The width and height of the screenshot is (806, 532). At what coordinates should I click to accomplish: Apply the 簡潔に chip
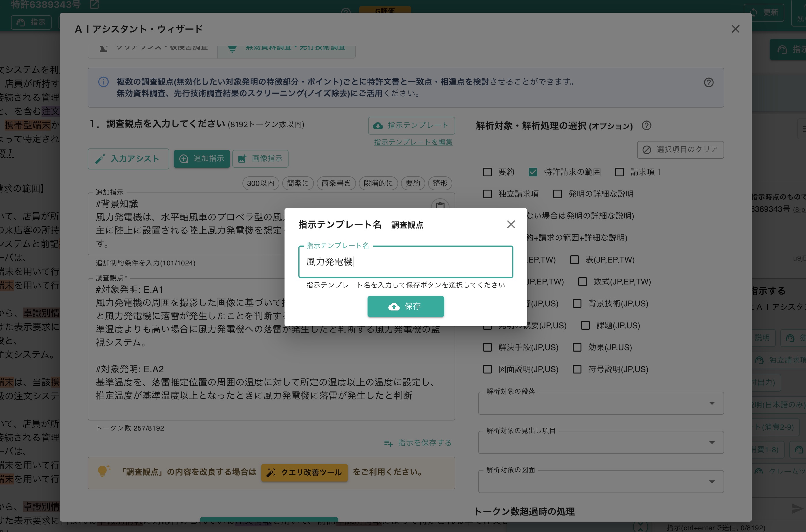pos(297,183)
